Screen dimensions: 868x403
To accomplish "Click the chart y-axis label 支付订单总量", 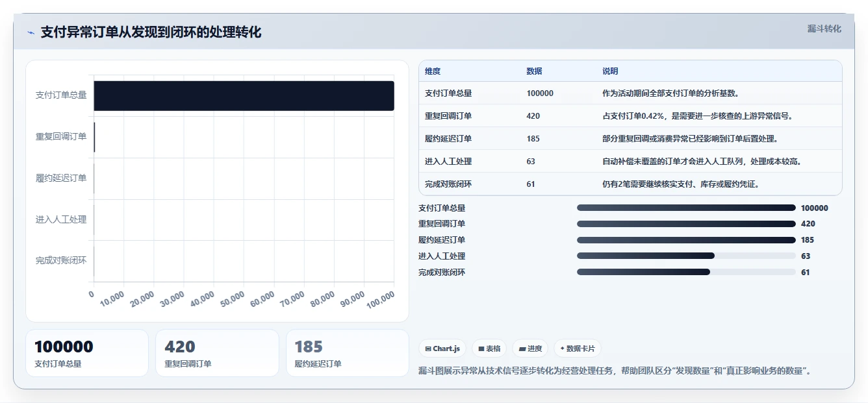I will pyautogui.click(x=61, y=95).
